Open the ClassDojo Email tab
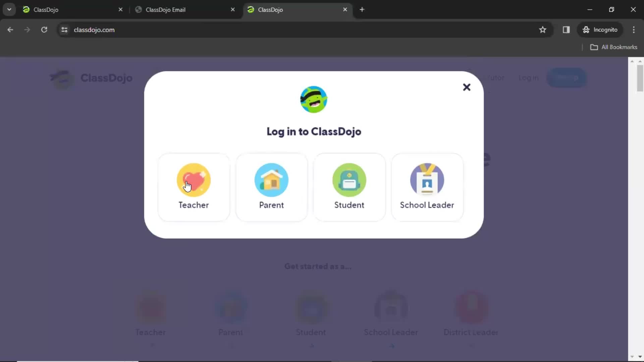Viewport: 644px width, 362px height. coord(165,9)
